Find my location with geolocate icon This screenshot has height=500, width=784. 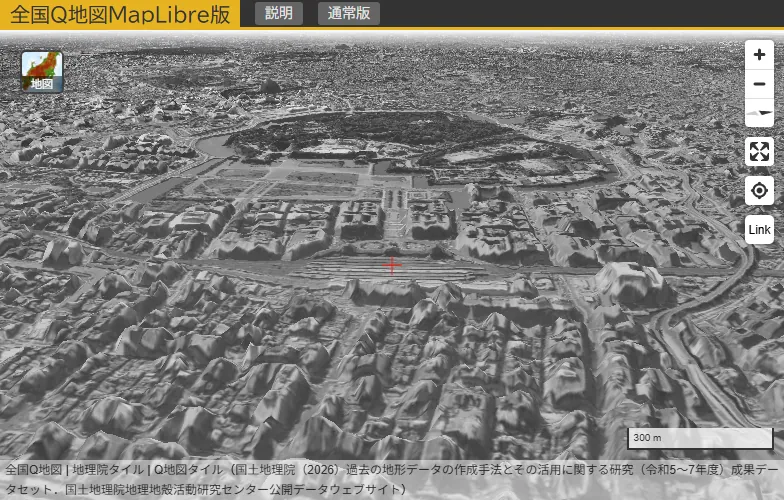tap(759, 190)
